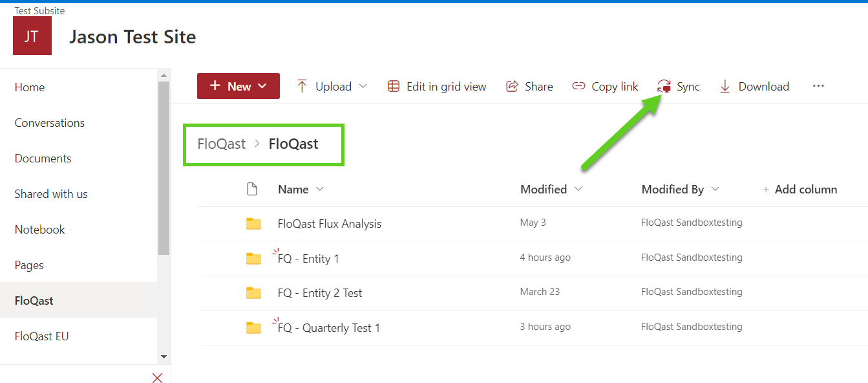
Task: Open the FQ - Entity 2 Test folder
Action: [x=320, y=293]
